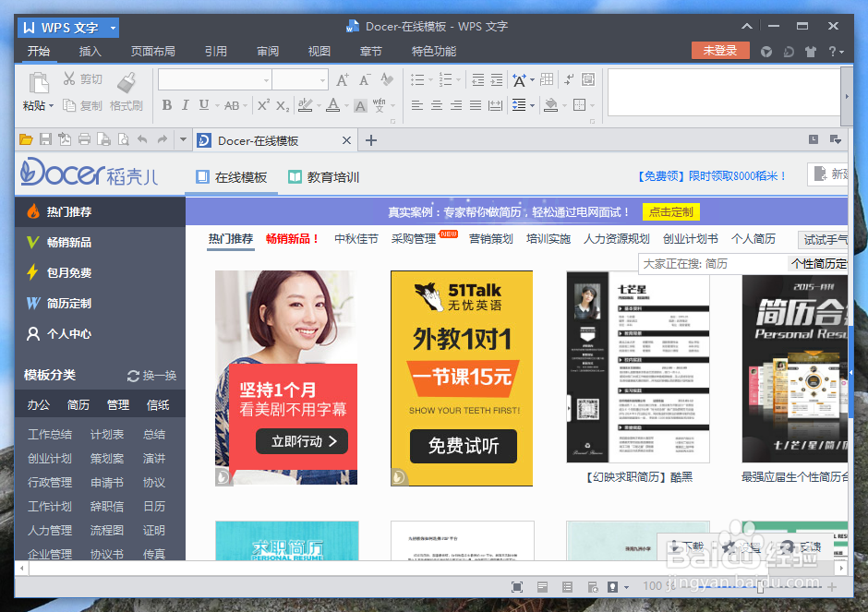Select 教育培训 in Docer header

[324, 177]
